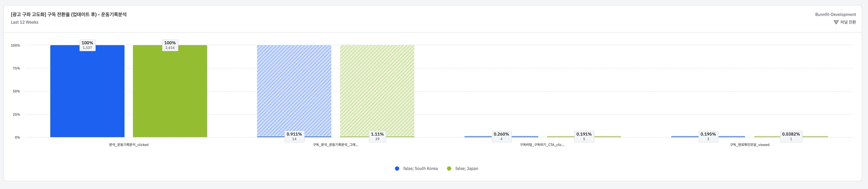Toggle the 'false; Japan' legend series

pyautogui.click(x=467, y=169)
